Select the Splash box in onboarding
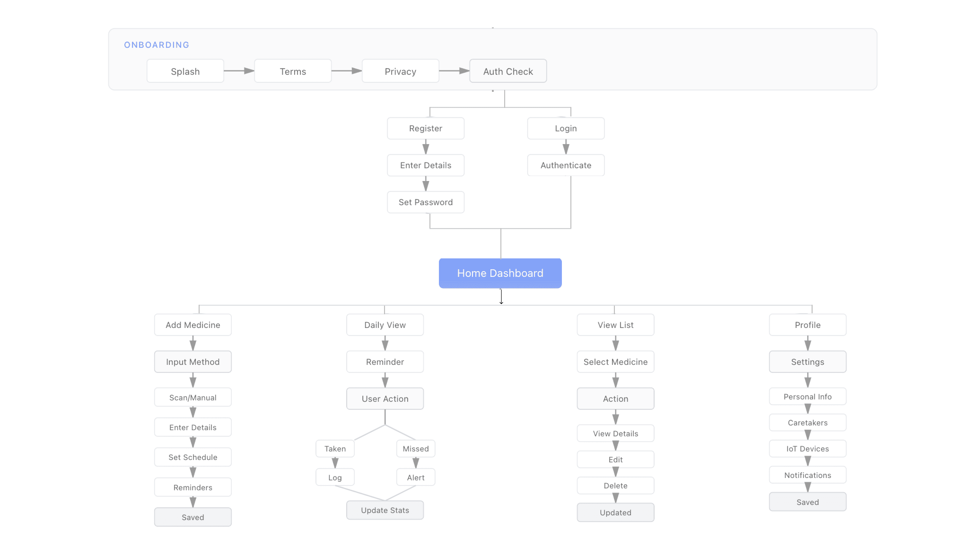The image size is (980, 548). click(185, 71)
